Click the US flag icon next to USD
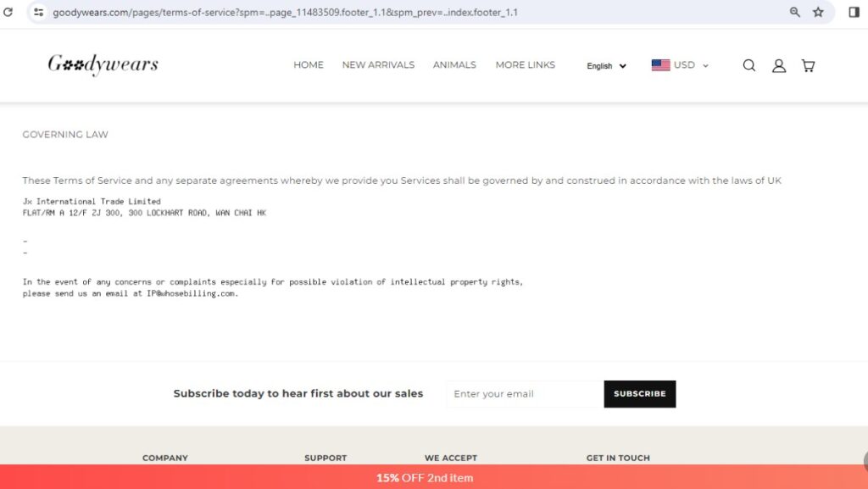The height and width of the screenshot is (489, 868). pyautogui.click(x=659, y=64)
